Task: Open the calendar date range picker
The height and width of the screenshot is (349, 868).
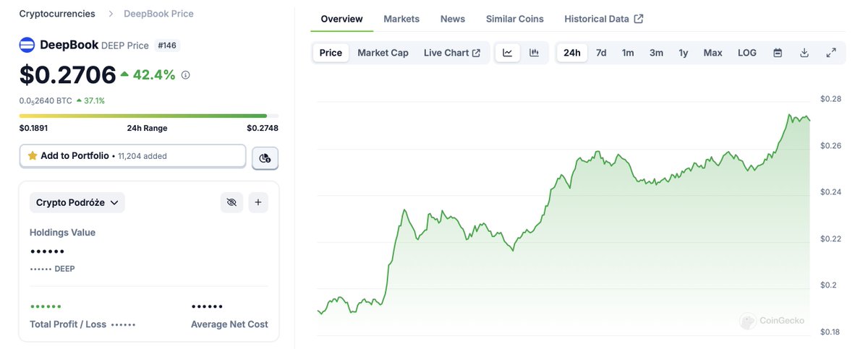Action: 778,53
